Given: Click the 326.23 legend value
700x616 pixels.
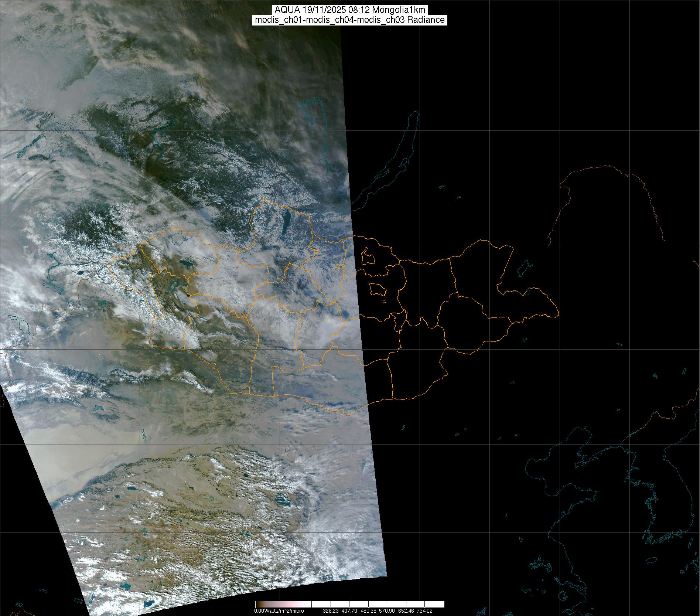Looking at the screenshot, I should [331, 611].
